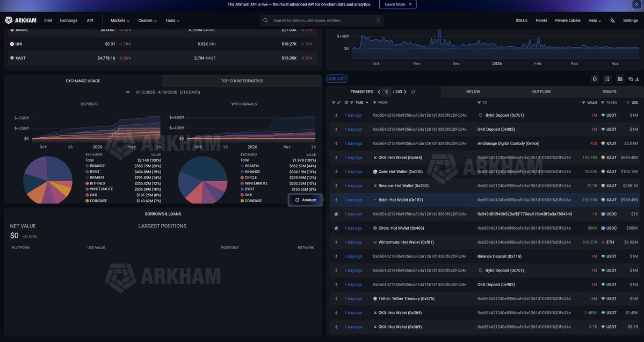
Task: Close the Arkham API announcement banner
Action: click(637, 4)
